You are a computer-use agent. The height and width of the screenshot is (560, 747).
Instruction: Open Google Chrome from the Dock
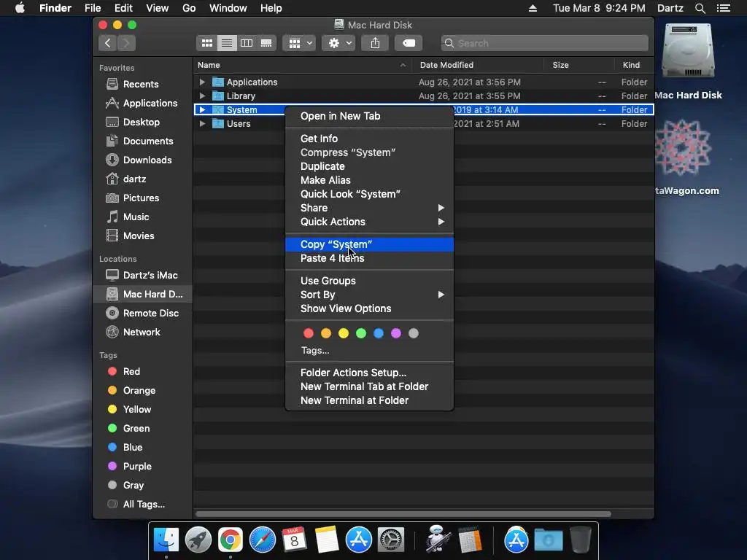pos(230,540)
